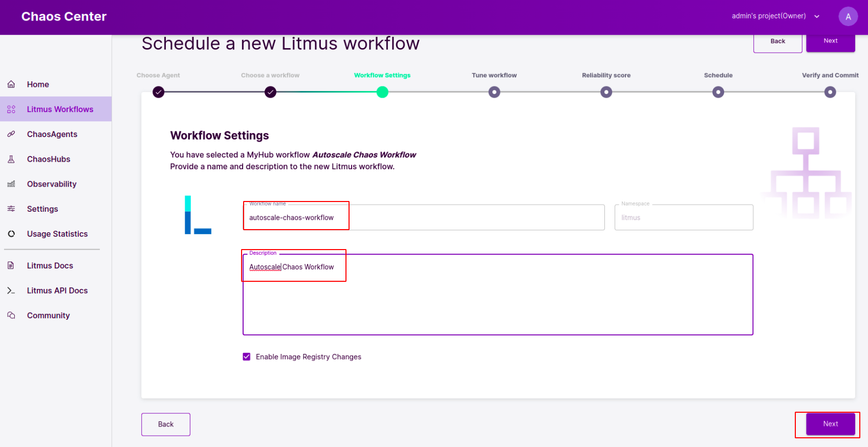Click the Litmus Workflows grid icon
Image resolution: width=868 pixels, height=447 pixels.
[x=11, y=109]
